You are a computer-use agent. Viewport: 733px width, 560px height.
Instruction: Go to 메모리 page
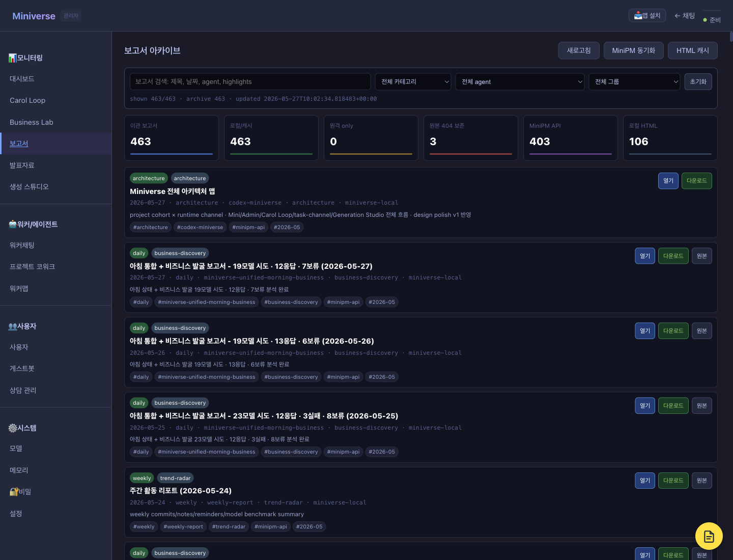(56, 470)
